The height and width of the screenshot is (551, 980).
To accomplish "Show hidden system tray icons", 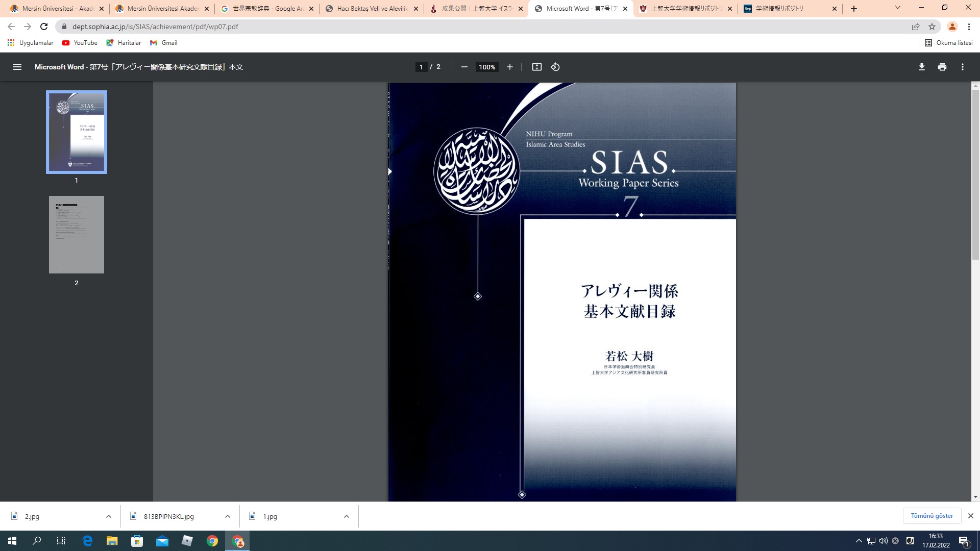I will coord(859,541).
